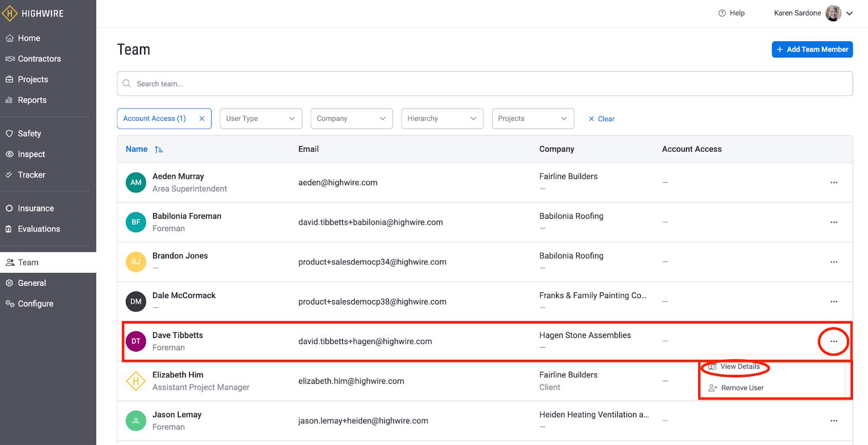This screenshot has width=868, height=445.
Task: Click the name Aeden Murray
Action: click(178, 176)
